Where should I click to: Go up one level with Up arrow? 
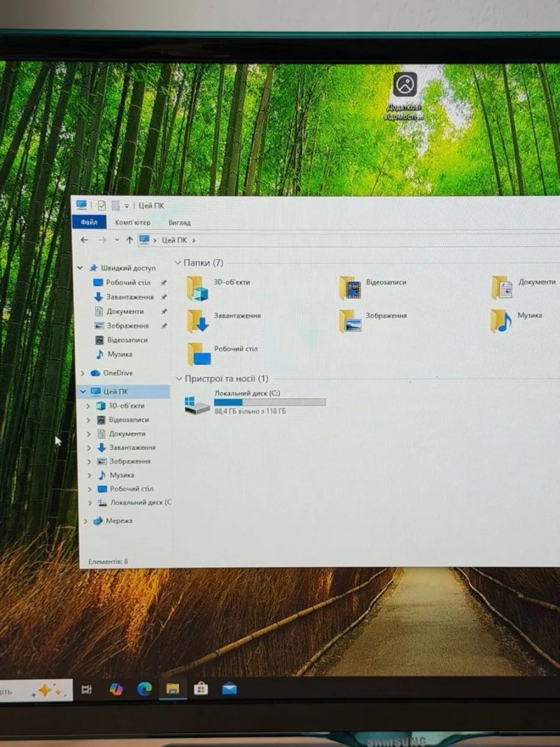click(x=129, y=240)
